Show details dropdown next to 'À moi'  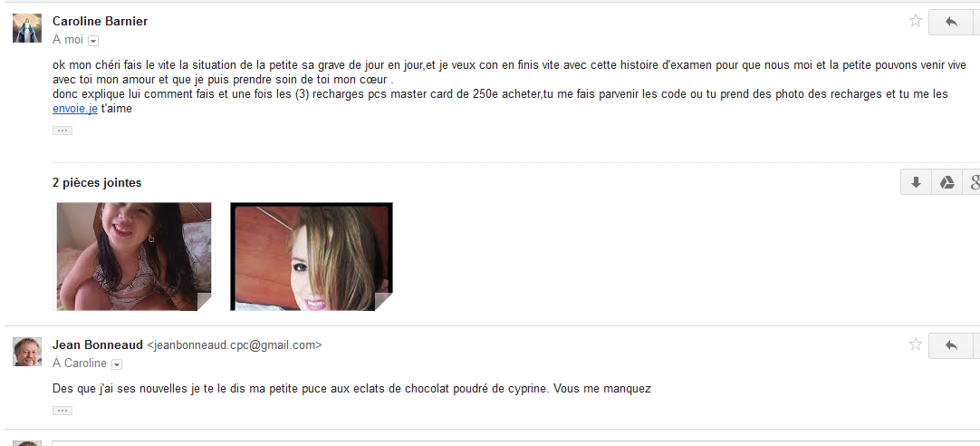[x=93, y=41]
